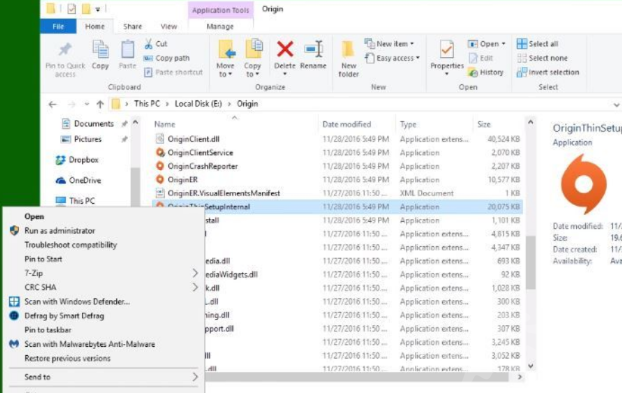This screenshot has height=393, width=622.
Task: Click the Back navigation arrow
Action: (52, 104)
